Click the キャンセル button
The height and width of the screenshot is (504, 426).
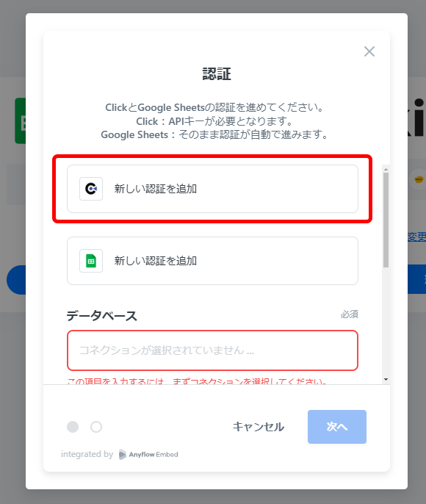(x=259, y=427)
